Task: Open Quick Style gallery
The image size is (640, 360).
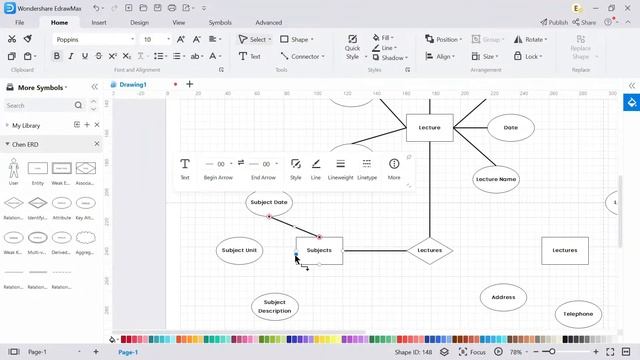Action: [x=353, y=47]
